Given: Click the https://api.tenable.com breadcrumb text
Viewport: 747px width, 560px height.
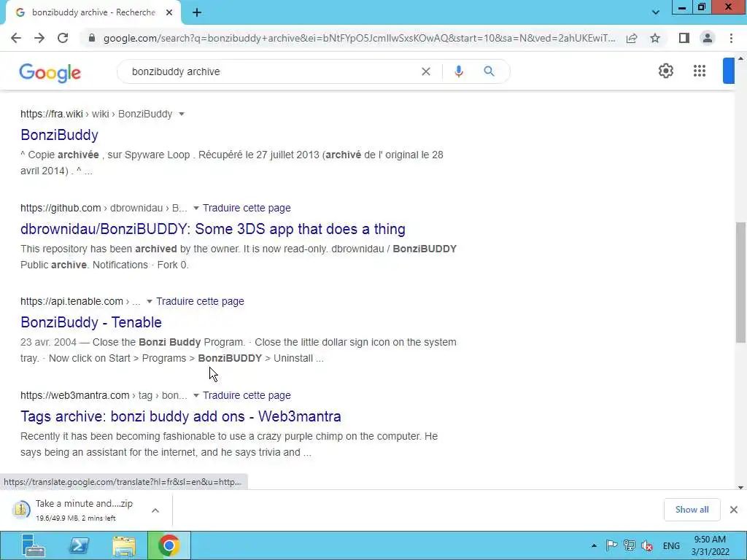Looking at the screenshot, I should (x=72, y=301).
